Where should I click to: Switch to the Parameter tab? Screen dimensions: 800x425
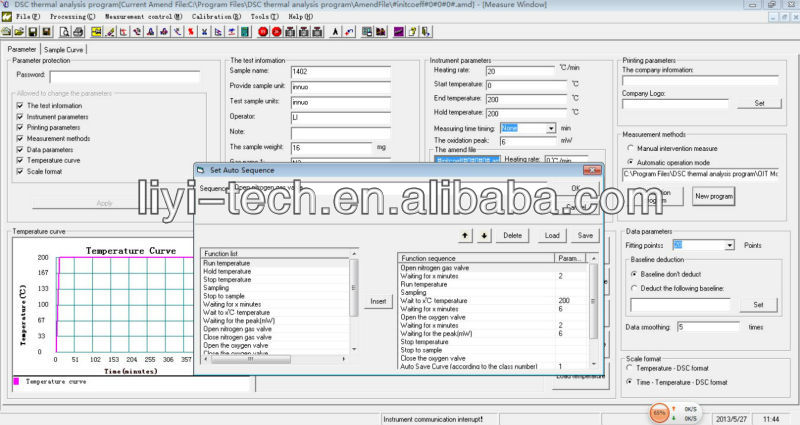coord(22,49)
